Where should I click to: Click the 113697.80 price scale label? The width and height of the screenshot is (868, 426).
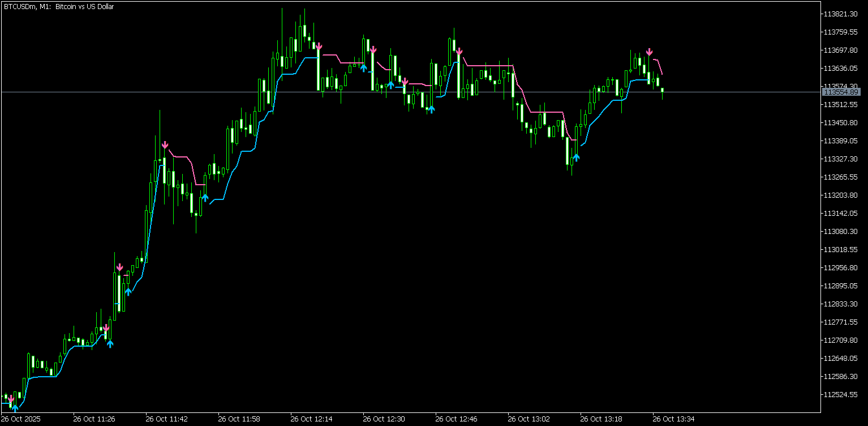point(841,50)
